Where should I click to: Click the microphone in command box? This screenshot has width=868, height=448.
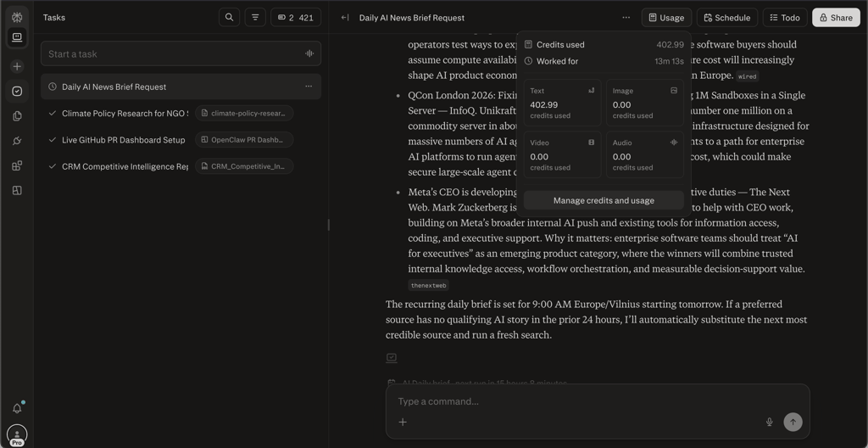click(769, 422)
